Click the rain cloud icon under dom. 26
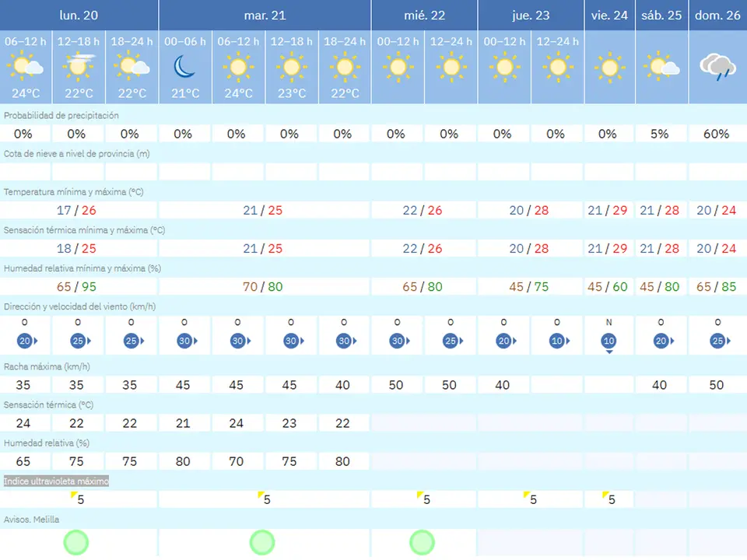This screenshot has width=747, height=560. click(717, 67)
